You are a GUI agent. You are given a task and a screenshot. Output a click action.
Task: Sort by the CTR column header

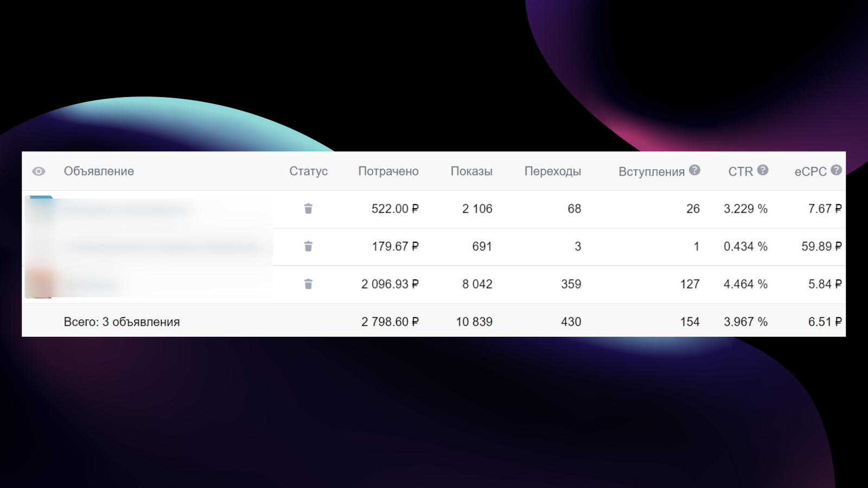click(741, 171)
